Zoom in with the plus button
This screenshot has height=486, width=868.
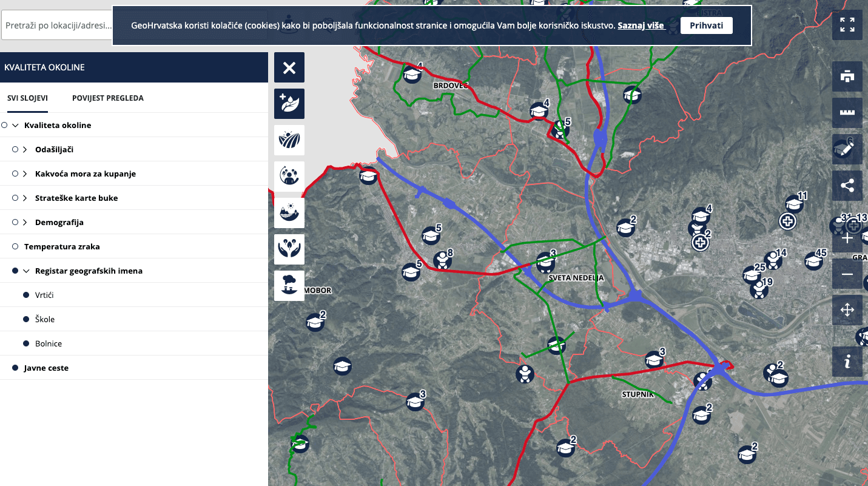click(847, 238)
